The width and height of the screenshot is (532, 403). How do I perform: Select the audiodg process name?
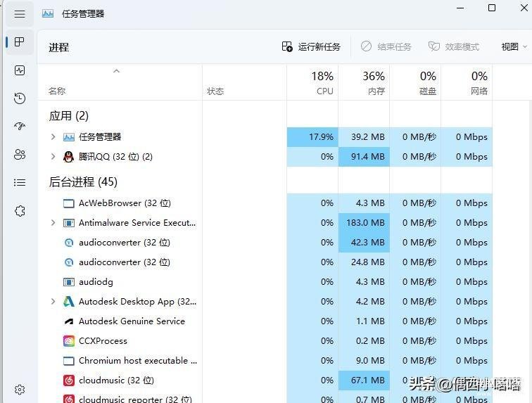click(96, 282)
